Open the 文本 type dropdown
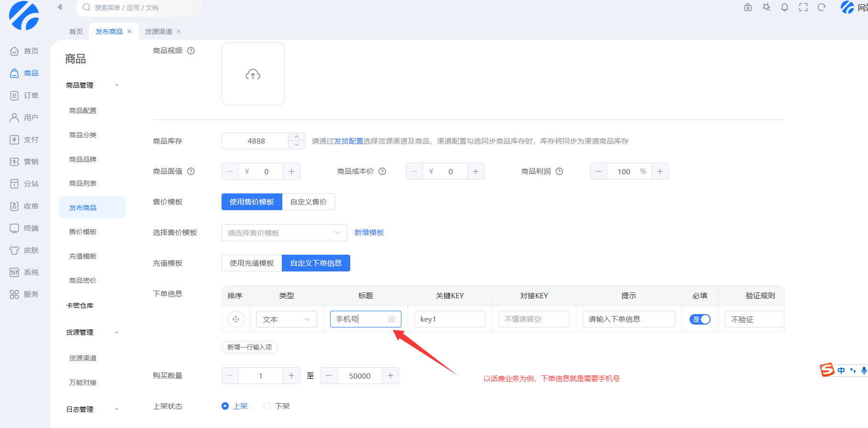This screenshot has width=868, height=428. tap(286, 319)
